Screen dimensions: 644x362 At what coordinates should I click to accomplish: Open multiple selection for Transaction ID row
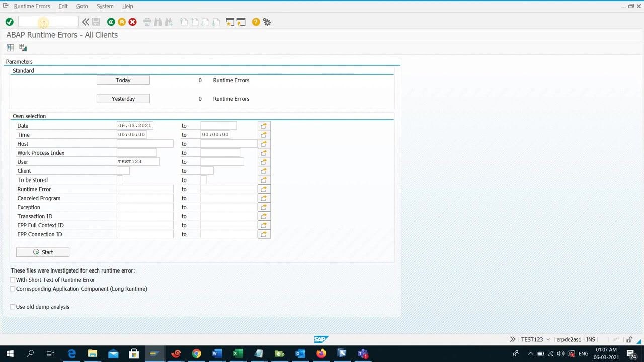pyautogui.click(x=264, y=216)
